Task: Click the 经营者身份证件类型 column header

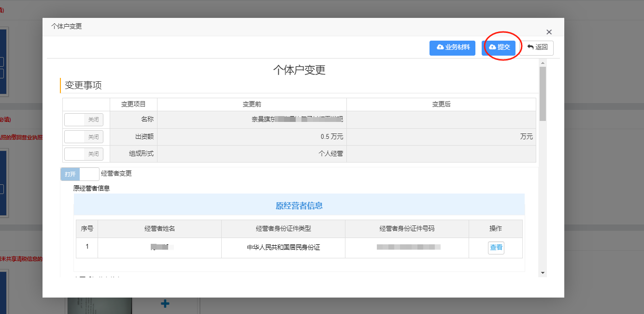Action: [x=283, y=228]
